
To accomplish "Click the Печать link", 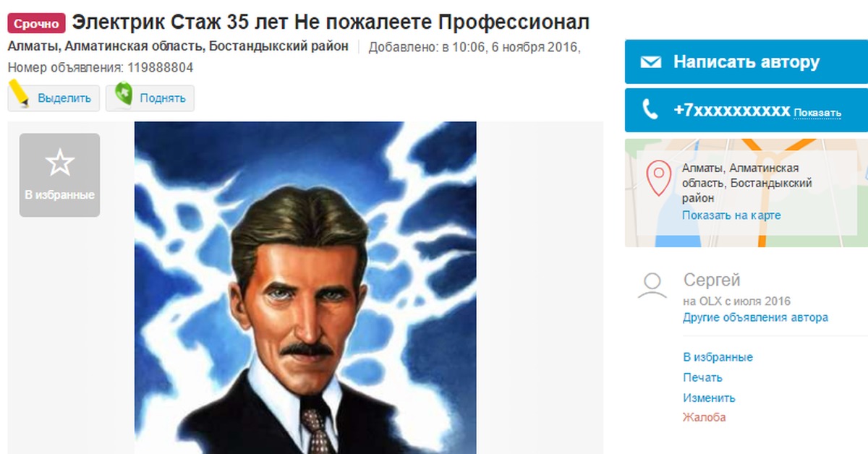I will point(702,377).
